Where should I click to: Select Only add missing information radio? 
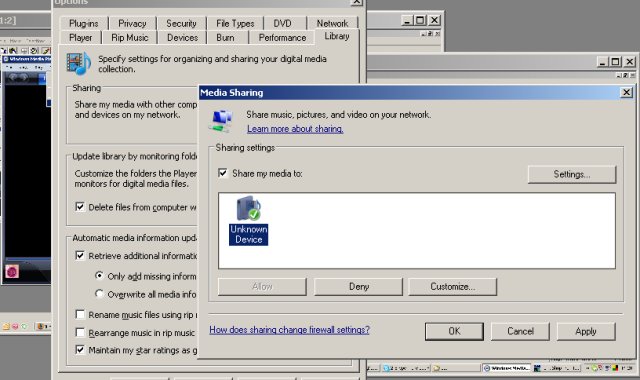[99, 276]
